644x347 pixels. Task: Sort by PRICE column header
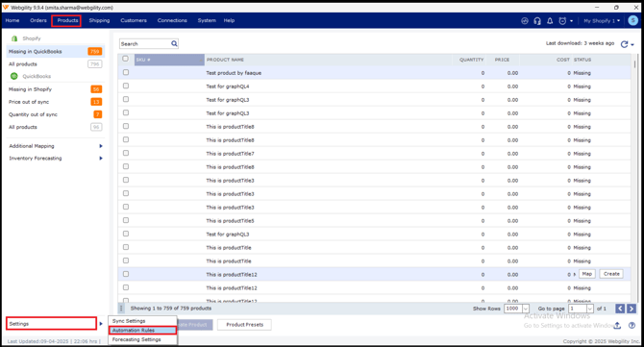point(503,60)
